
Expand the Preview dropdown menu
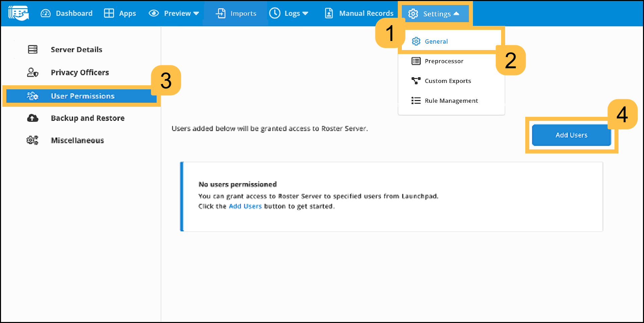pyautogui.click(x=174, y=13)
